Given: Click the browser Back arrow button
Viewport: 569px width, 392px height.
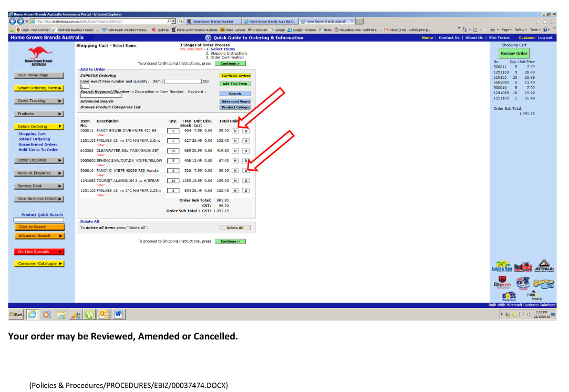Looking at the screenshot, I should (13, 22).
